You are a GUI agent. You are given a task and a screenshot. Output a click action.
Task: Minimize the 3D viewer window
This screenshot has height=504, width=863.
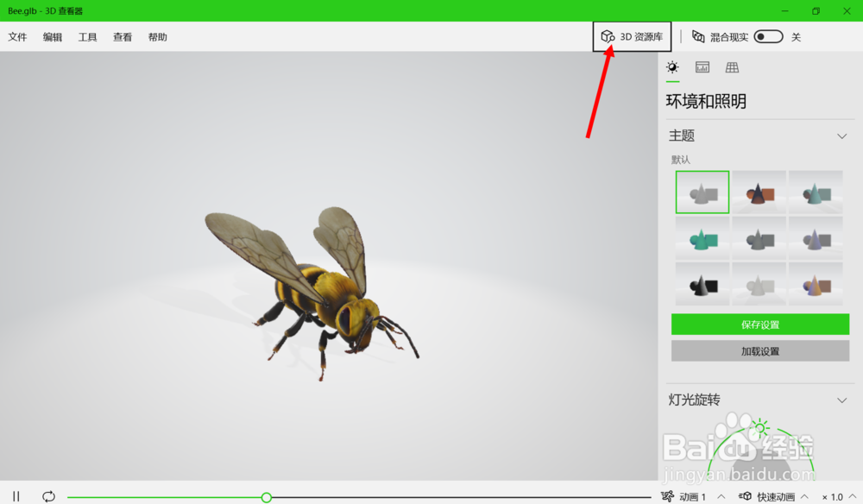point(784,11)
